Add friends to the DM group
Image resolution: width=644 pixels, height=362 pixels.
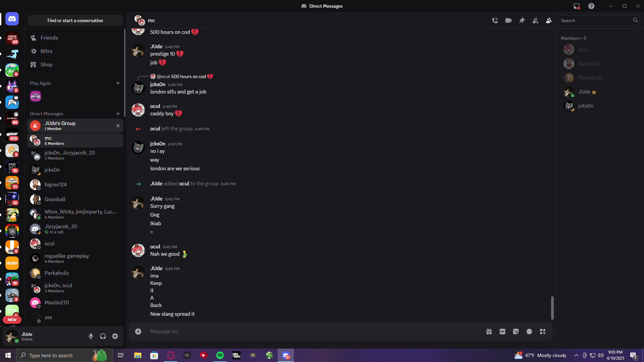[535, 20]
